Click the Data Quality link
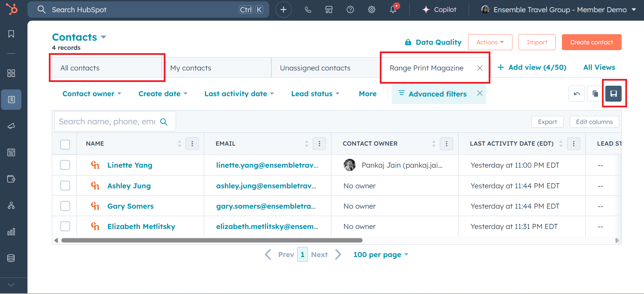This screenshot has height=294, width=644. click(x=433, y=42)
